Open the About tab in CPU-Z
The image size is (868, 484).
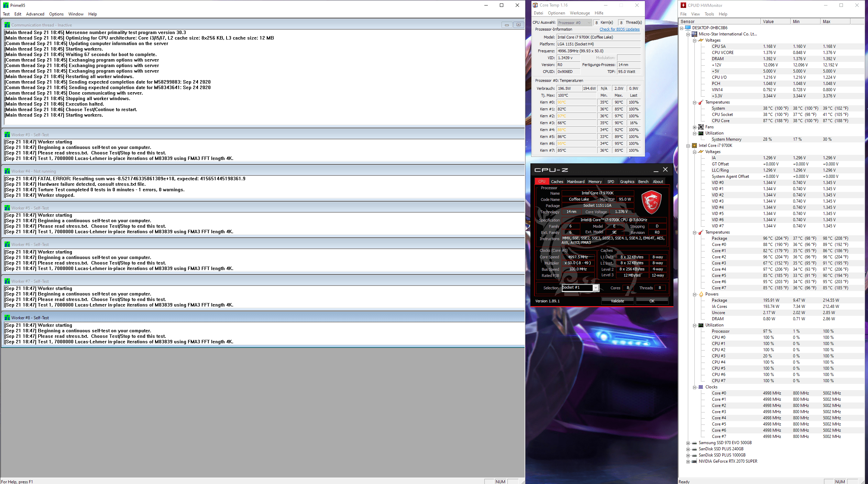pyautogui.click(x=658, y=182)
